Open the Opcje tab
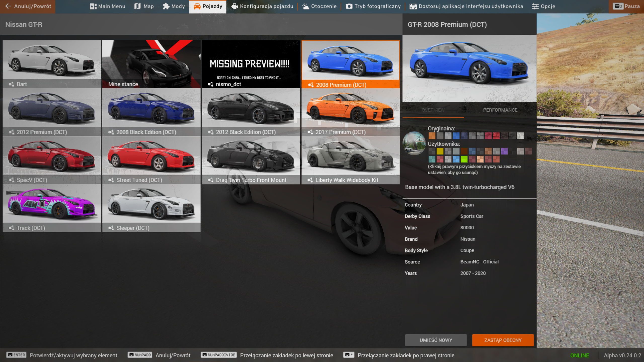 543,7
